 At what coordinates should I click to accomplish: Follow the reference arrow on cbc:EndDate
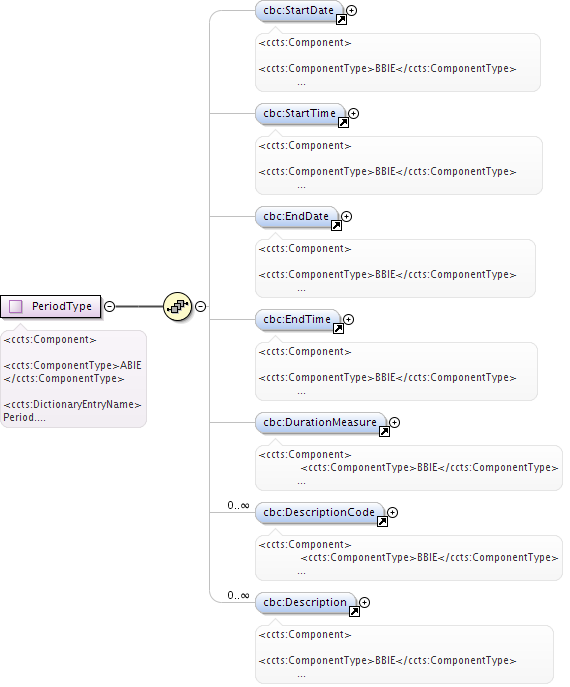(336, 225)
